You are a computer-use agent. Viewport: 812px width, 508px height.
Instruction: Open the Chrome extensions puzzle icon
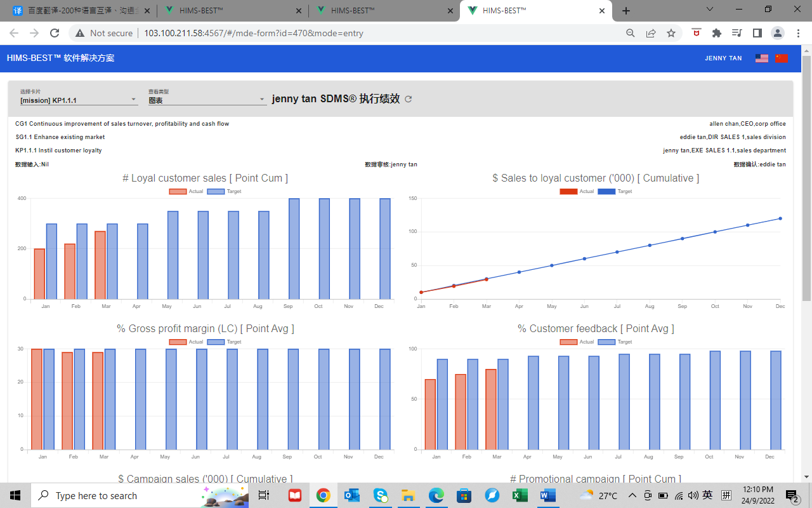coord(717,33)
